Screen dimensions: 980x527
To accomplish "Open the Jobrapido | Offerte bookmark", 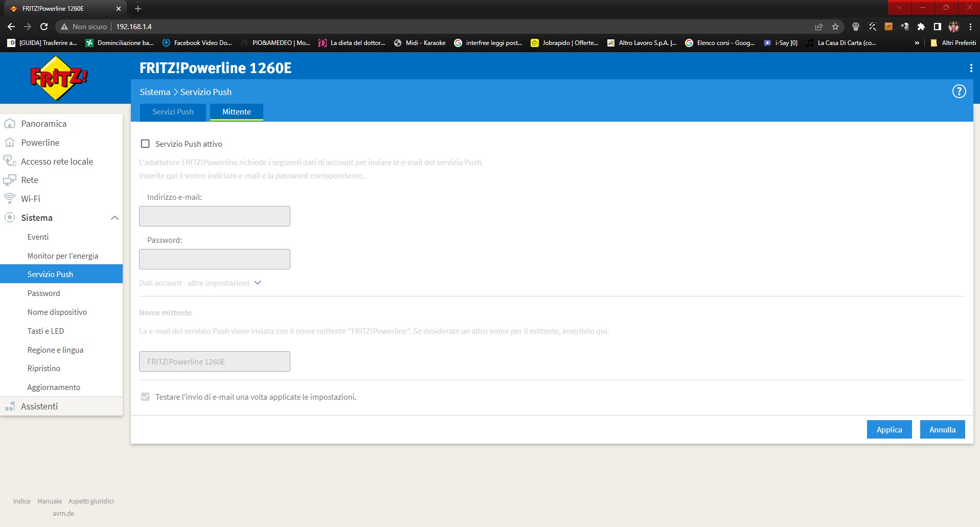I will (x=564, y=43).
